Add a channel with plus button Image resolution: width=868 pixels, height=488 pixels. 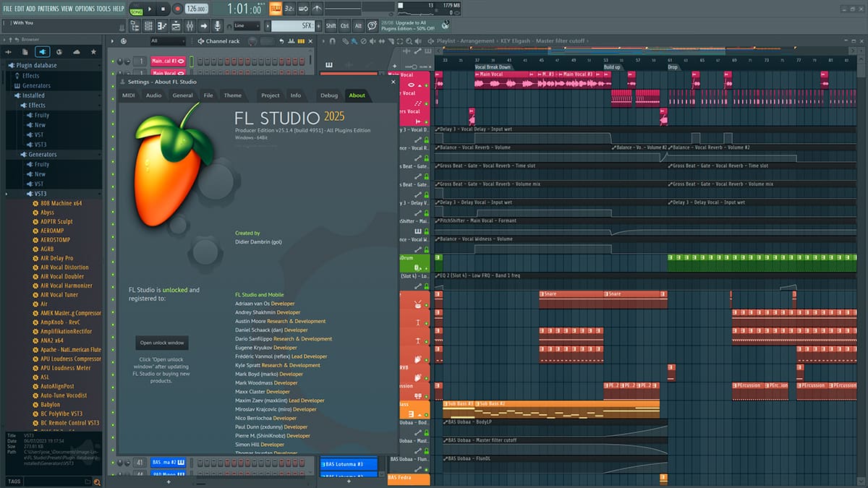coord(168,481)
